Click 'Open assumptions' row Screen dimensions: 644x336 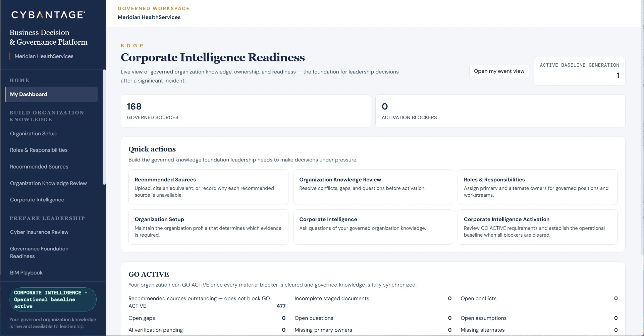tap(539, 318)
